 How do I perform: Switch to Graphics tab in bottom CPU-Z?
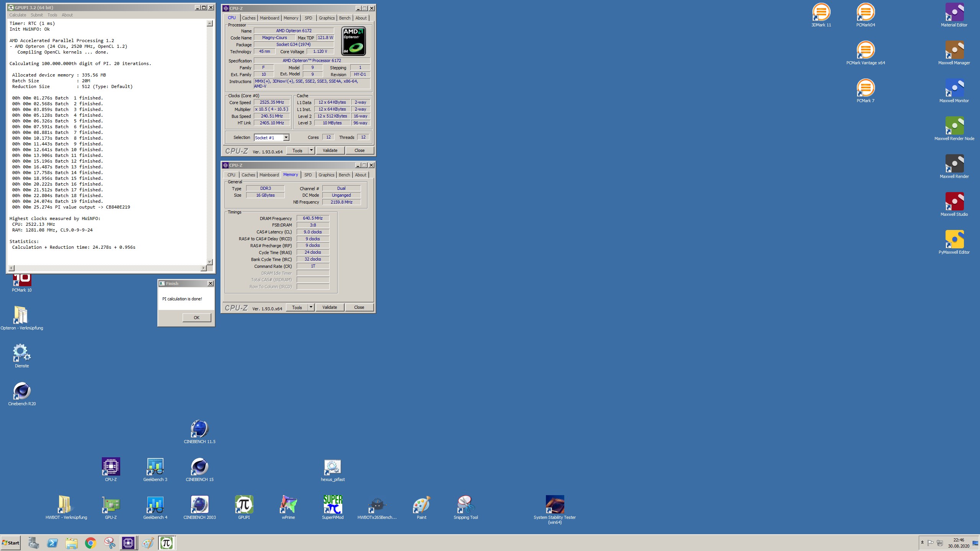coord(326,175)
